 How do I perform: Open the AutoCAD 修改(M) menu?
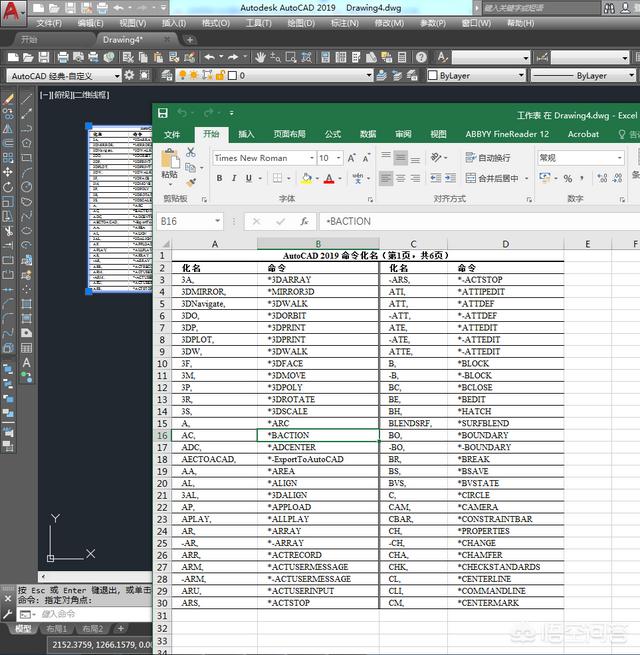[389, 23]
